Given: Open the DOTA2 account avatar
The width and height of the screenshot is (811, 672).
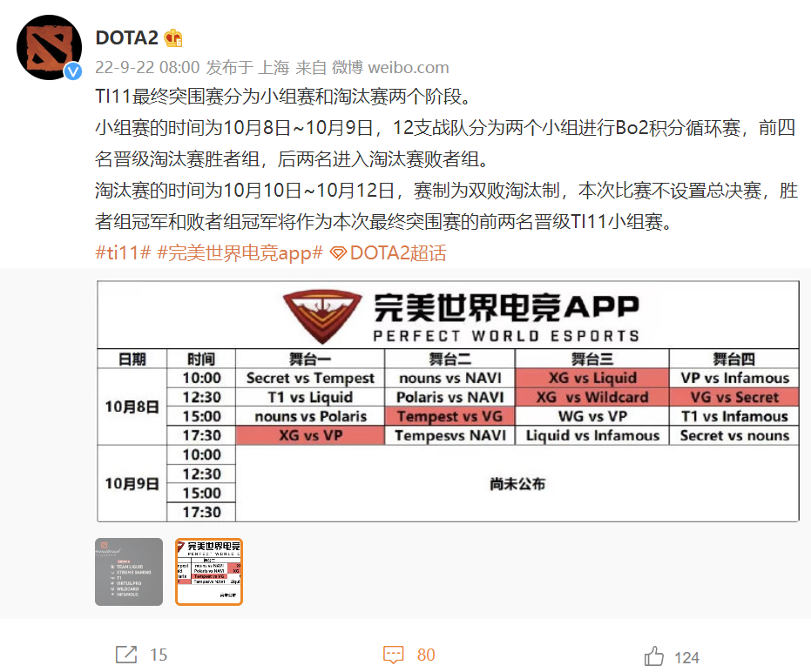Looking at the screenshot, I should click(49, 47).
